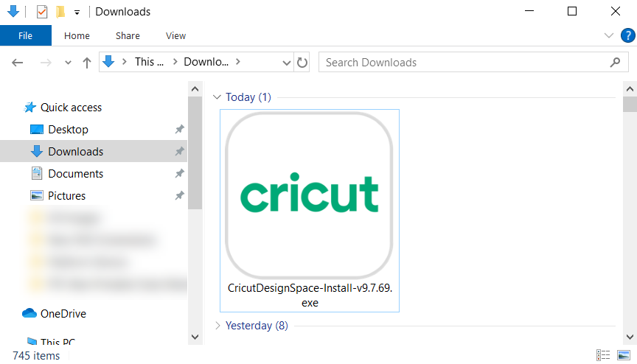Click the pin icon beside Downloads
Image resolution: width=637 pixels, height=364 pixels.
pos(179,151)
